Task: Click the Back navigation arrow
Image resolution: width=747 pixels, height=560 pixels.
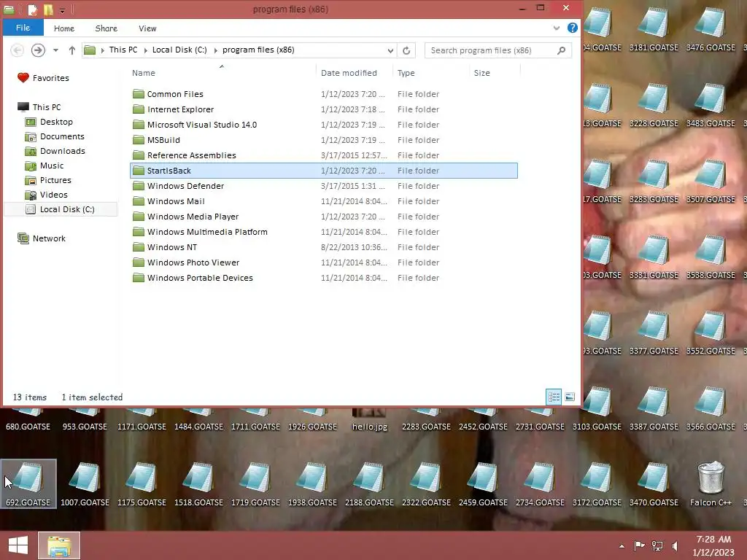Action: coord(18,50)
